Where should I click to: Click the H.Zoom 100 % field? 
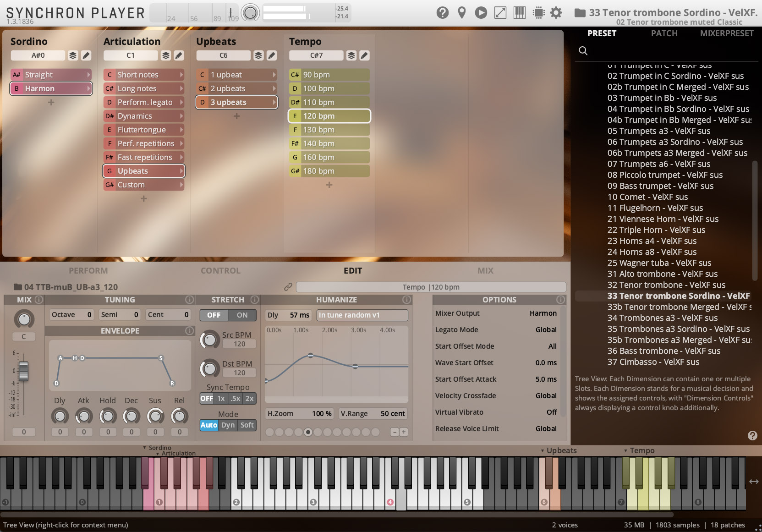[300, 414]
